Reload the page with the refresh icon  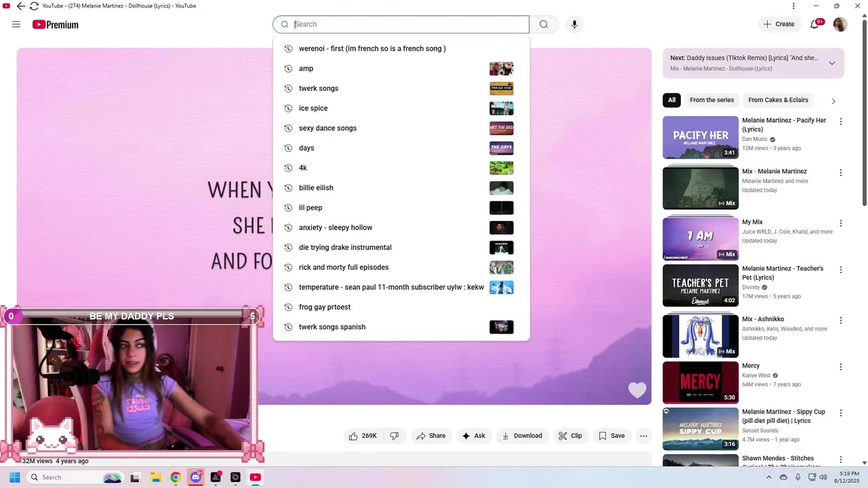pyautogui.click(x=34, y=6)
